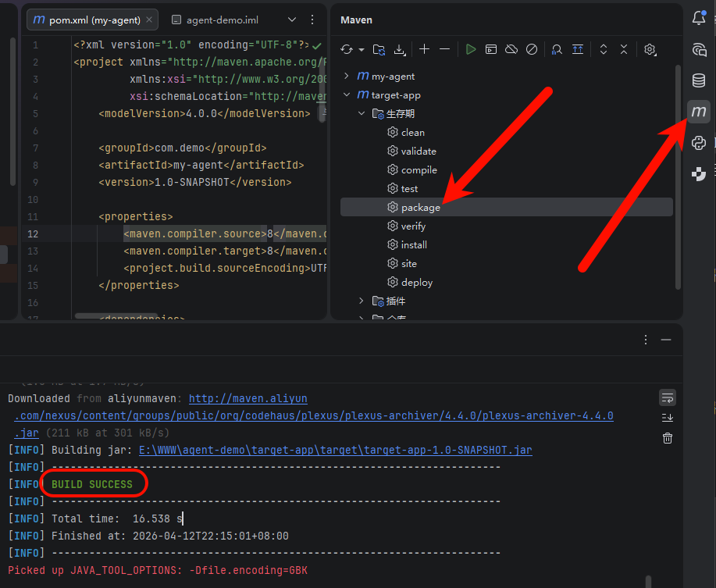
Task: Click line 12 in the editor gutter
Action: [33, 233]
